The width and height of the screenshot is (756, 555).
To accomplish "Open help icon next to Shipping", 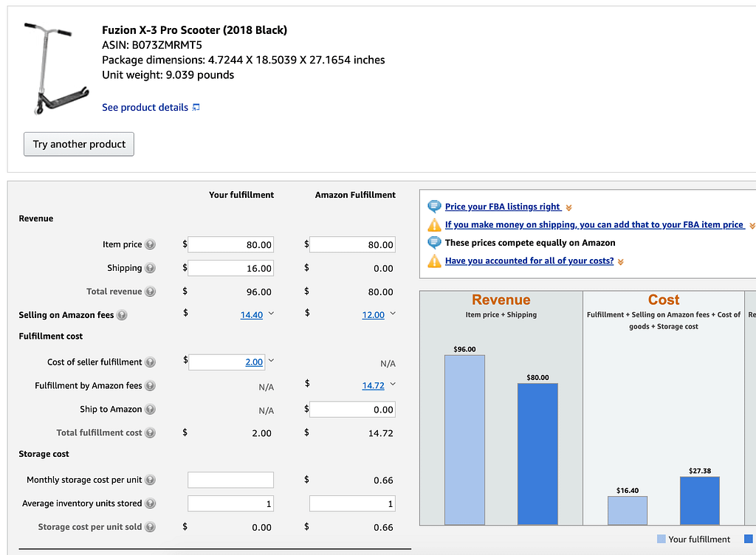I will 151,268.
